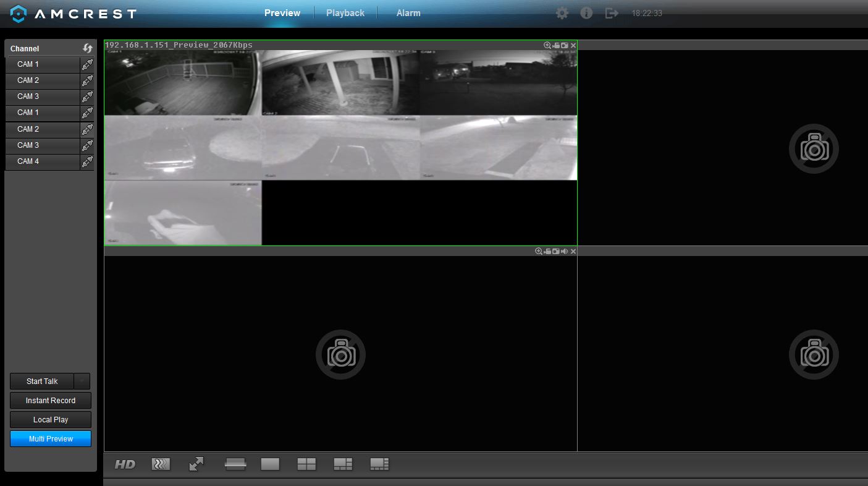Select eight-window split layout
Viewport: 868px width, 486px height.
click(379, 464)
